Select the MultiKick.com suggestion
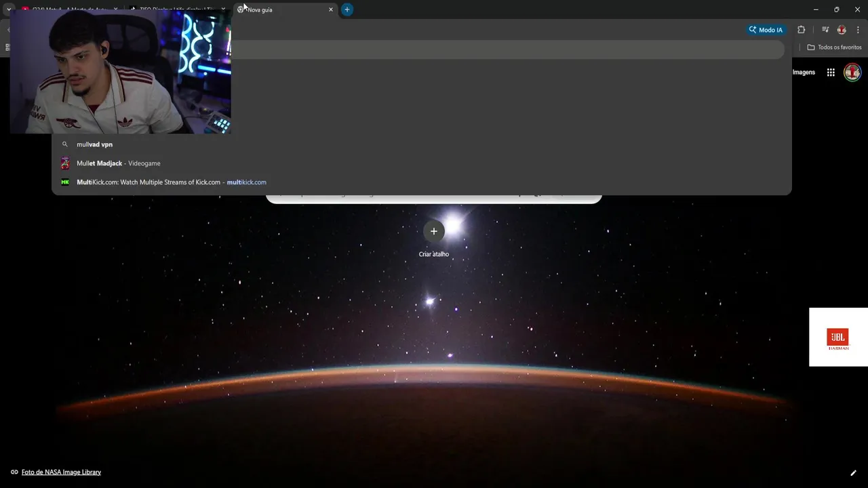 [421, 182]
